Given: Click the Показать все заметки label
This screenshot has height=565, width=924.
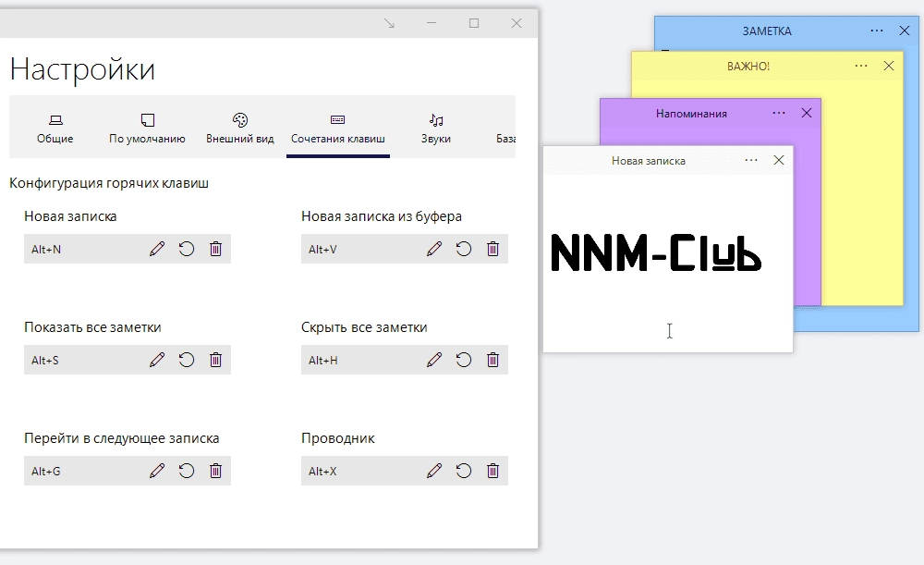Looking at the screenshot, I should 92,327.
